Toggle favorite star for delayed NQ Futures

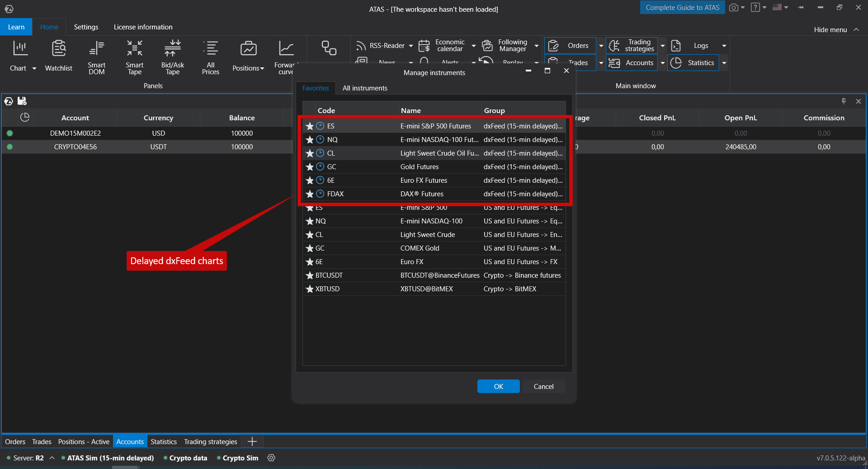tap(310, 140)
